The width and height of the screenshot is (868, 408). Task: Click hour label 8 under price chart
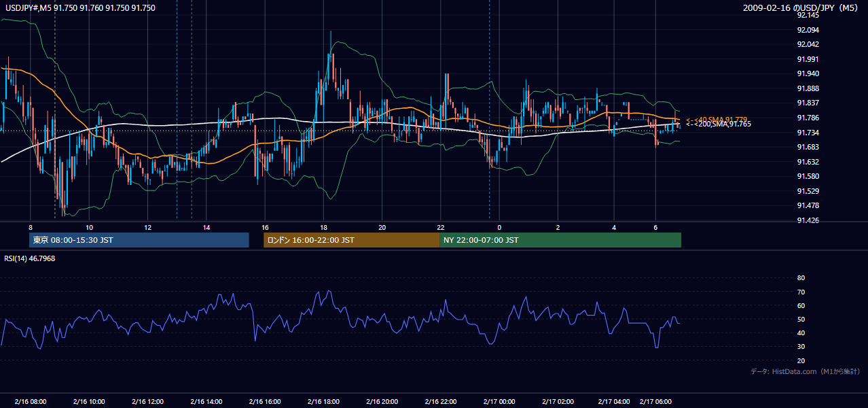click(x=31, y=227)
